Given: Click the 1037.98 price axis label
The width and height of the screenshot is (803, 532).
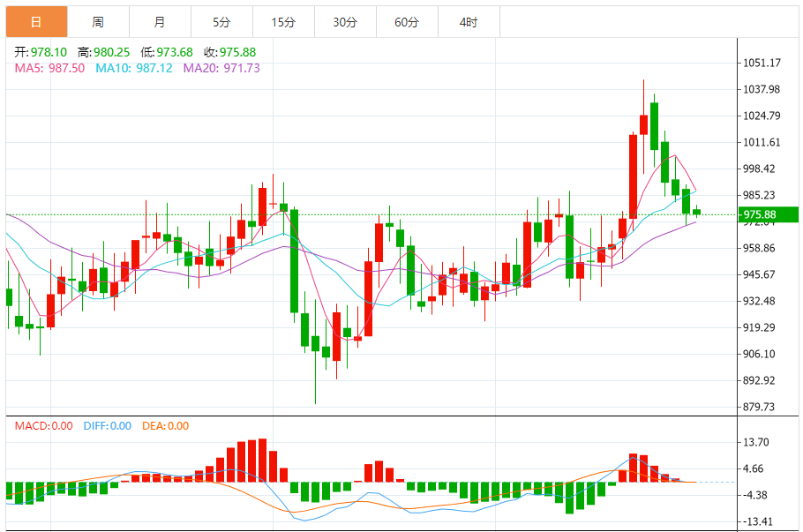Looking at the screenshot, I should (762, 90).
